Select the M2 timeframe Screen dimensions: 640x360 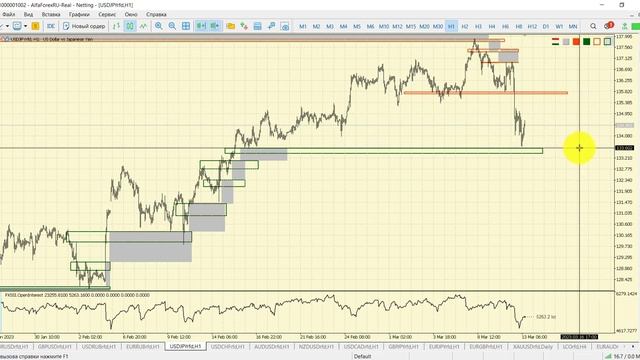coord(316,26)
